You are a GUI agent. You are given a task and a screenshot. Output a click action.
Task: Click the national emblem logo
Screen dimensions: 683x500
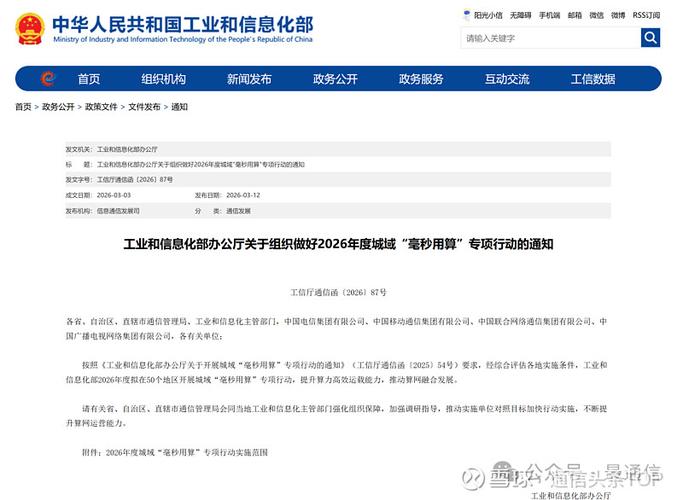pyautogui.click(x=30, y=29)
